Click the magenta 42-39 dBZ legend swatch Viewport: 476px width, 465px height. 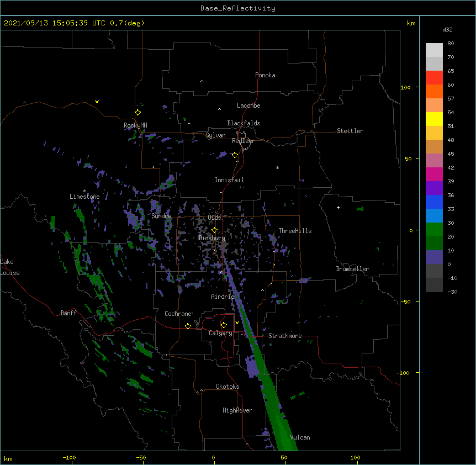[x=434, y=174]
